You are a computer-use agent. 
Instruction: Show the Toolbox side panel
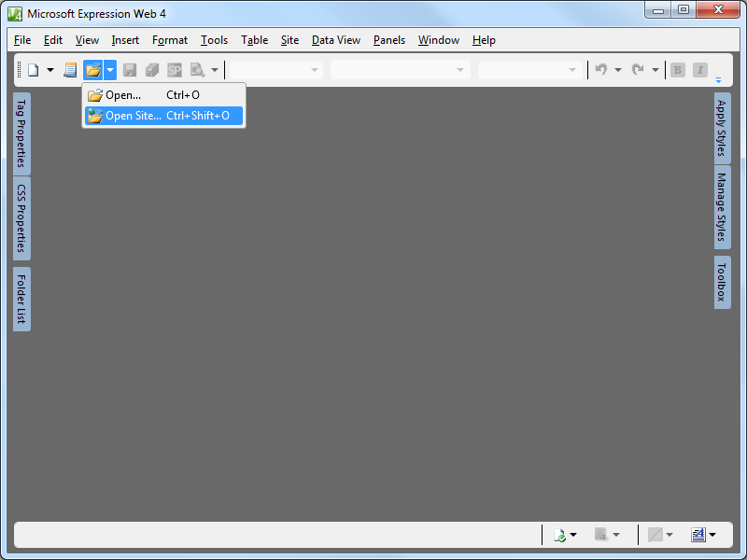coord(722,282)
